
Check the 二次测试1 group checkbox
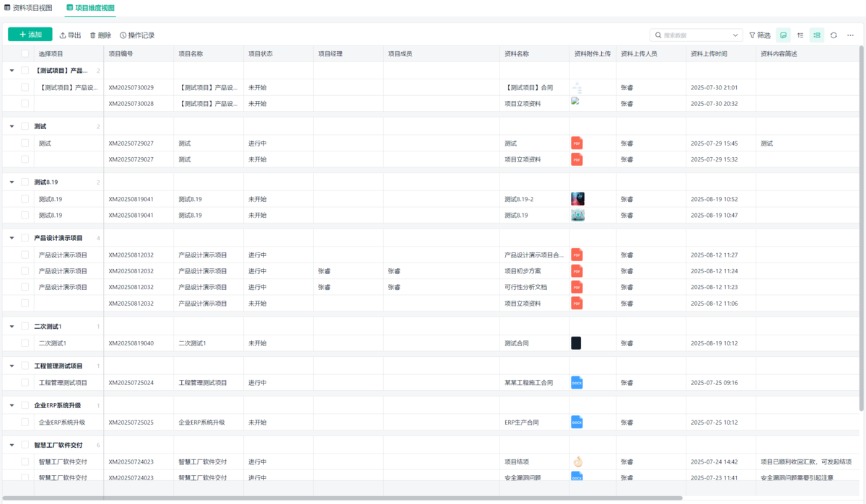point(25,326)
